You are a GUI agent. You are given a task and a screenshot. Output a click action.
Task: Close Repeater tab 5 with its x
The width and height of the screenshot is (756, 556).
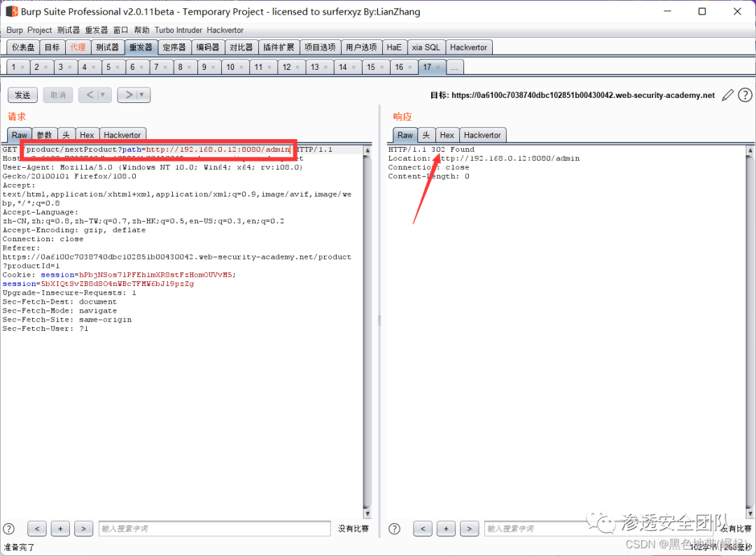[117, 67]
